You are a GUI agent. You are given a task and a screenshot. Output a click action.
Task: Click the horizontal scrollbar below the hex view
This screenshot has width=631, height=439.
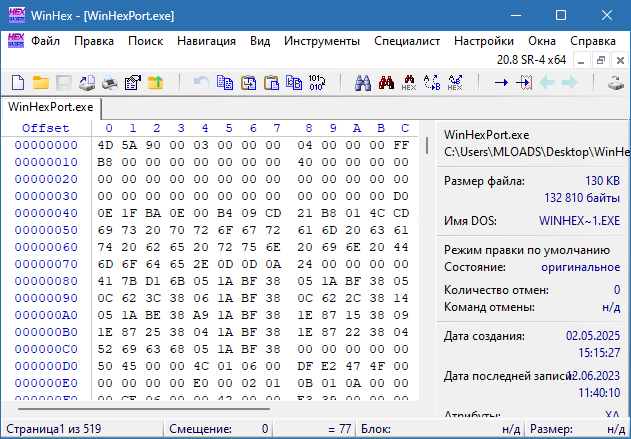[144, 409]
